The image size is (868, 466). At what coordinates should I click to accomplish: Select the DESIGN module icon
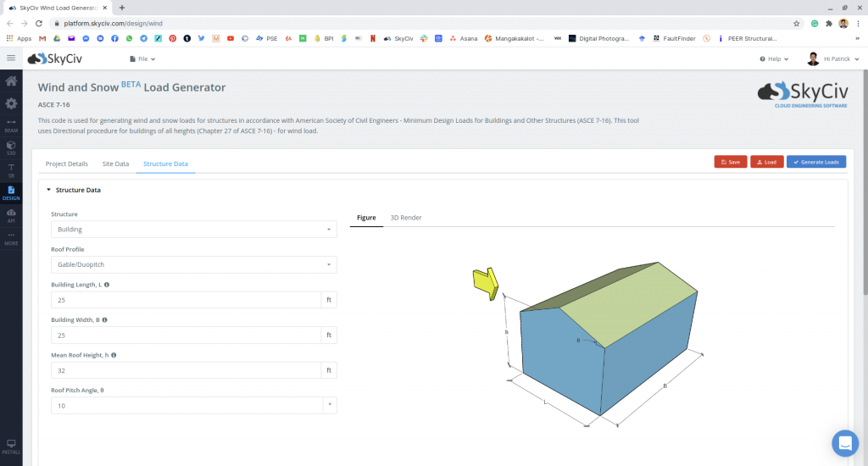tap(11, 192)
